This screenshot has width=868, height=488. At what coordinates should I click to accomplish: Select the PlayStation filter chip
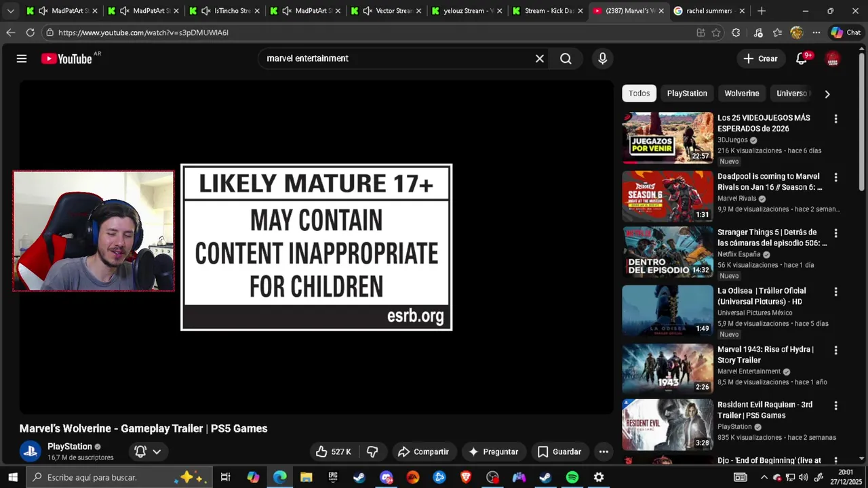687,94
